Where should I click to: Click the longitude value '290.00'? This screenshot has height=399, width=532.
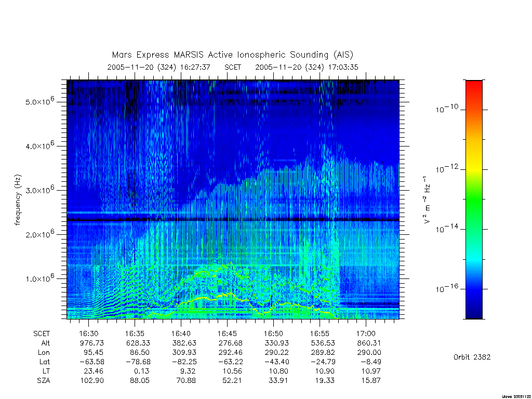(369, 353)
